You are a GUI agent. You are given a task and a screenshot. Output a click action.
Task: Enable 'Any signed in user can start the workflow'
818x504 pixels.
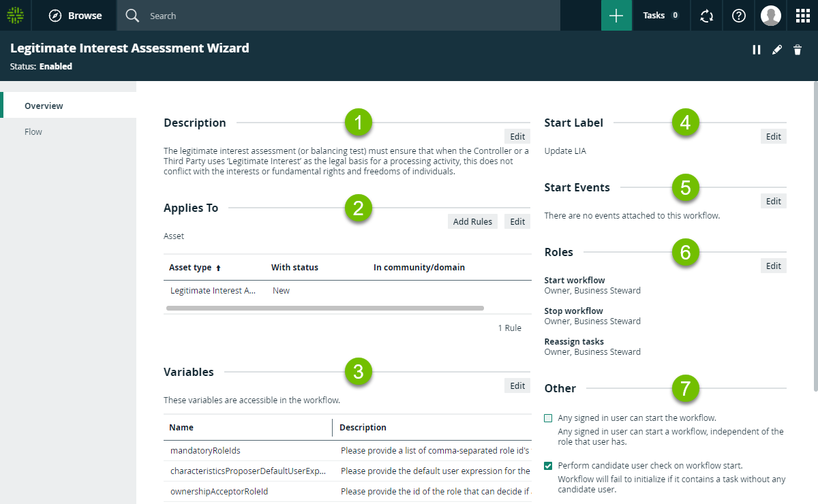click(x=547, y=418)
